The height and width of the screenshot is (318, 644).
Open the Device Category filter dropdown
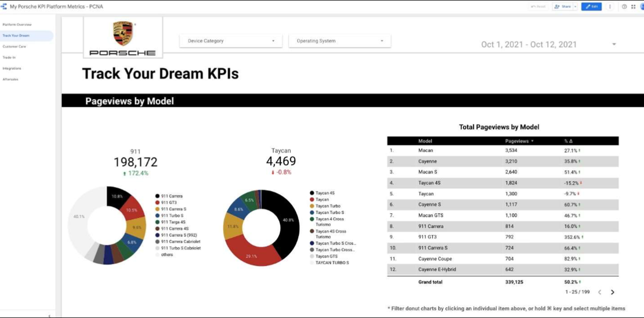click(230, 41)
